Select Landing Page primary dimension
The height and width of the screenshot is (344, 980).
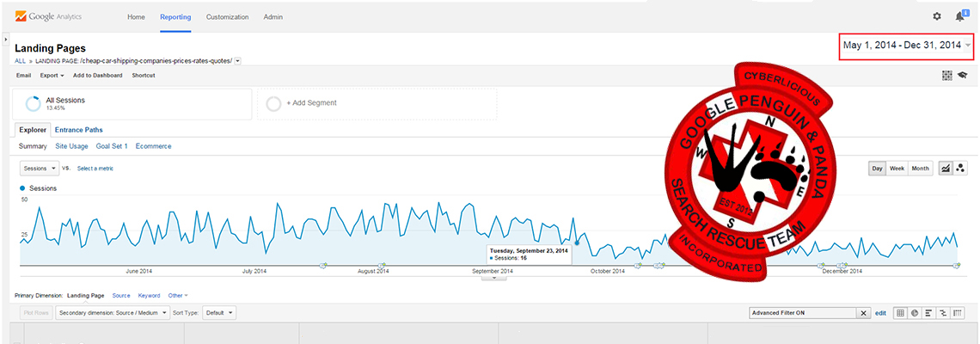click(86, 295)
